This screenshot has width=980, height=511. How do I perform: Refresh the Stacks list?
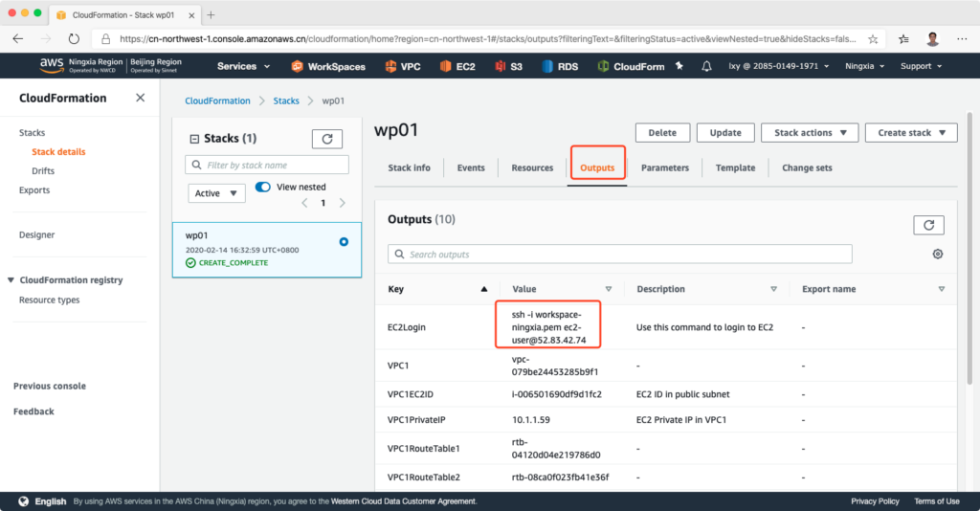click(x=326, y=139)
